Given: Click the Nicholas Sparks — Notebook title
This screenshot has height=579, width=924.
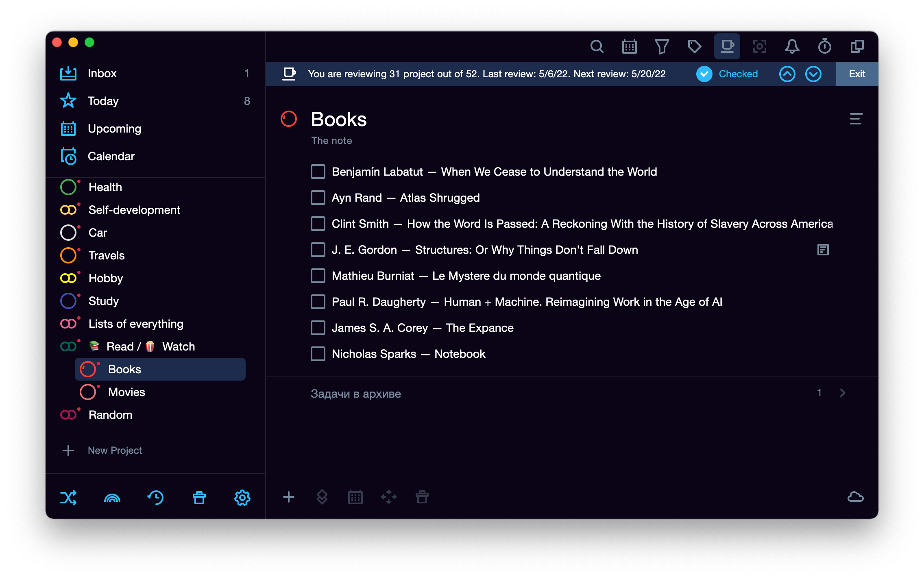Looking at the screenshot, I should (409, 354).
